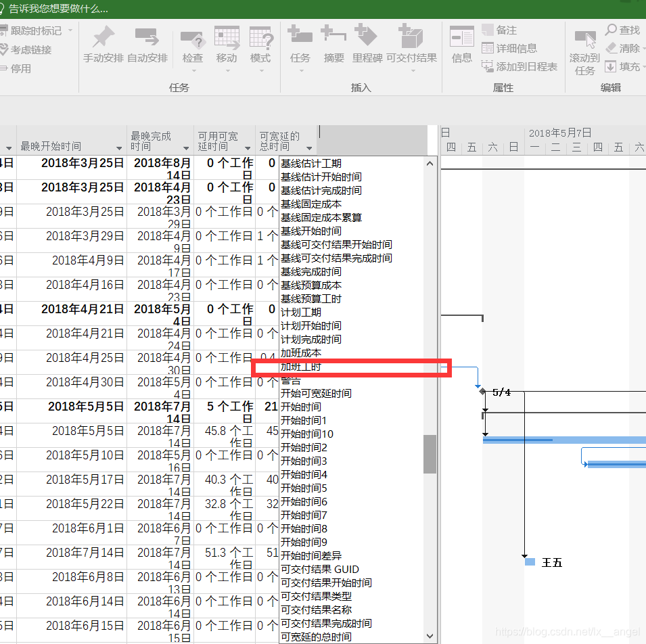Click the Auto Schedule (自动安排) icon

pos(147,37)
